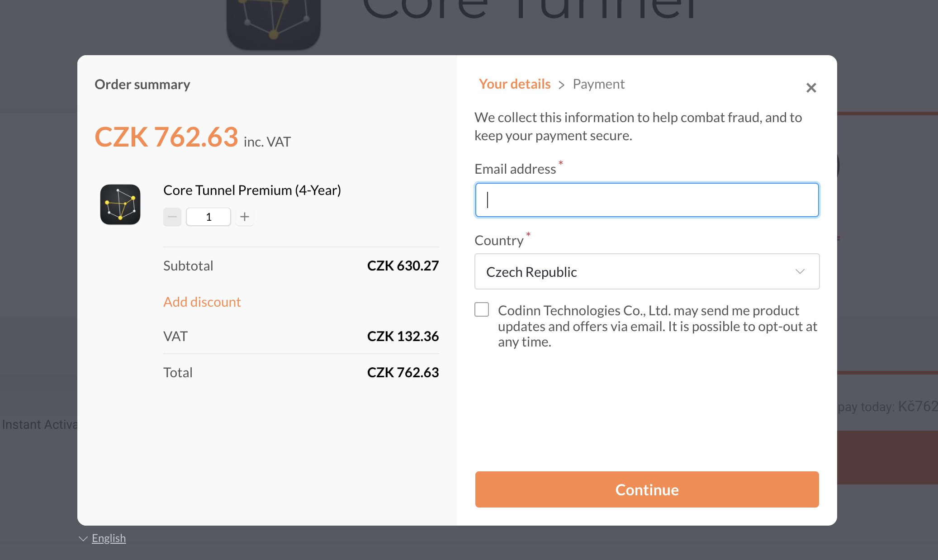Increase quantity with the plus button
The image size is (938, 560).
245,217
